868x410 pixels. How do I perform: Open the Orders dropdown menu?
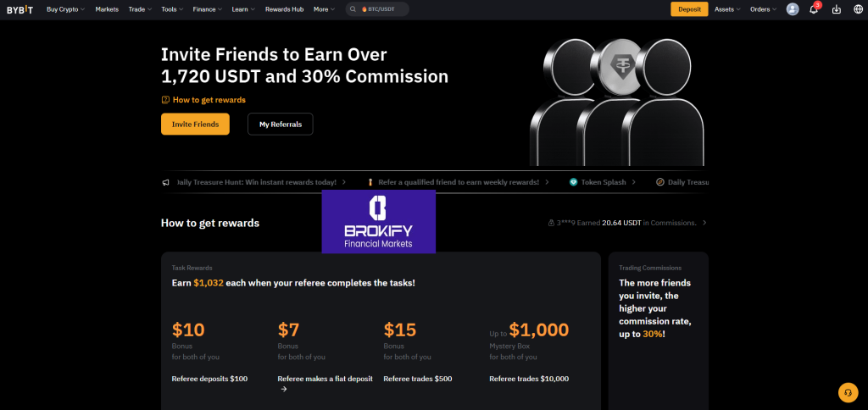point(762,9)
